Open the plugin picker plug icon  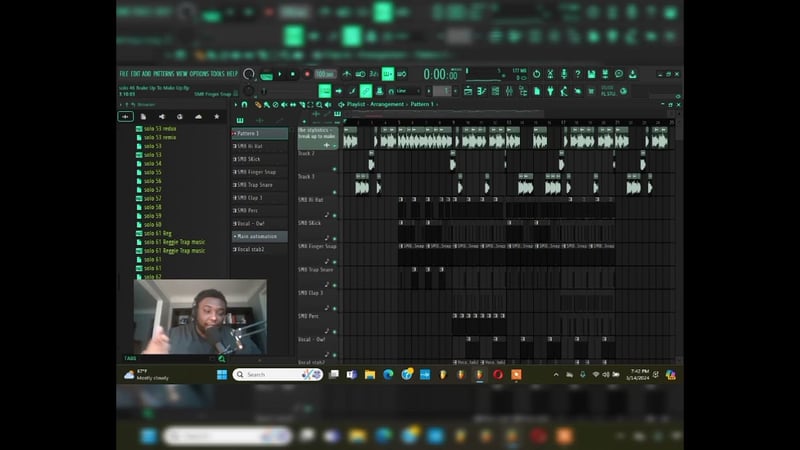pyautogui.click(x=551, y=91)
